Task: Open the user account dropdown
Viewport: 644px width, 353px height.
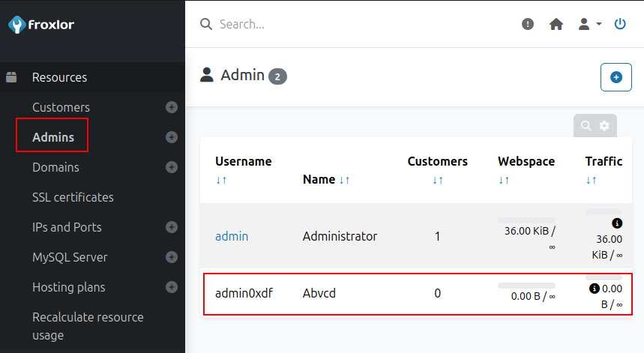Action: click(x=589, y=24)
